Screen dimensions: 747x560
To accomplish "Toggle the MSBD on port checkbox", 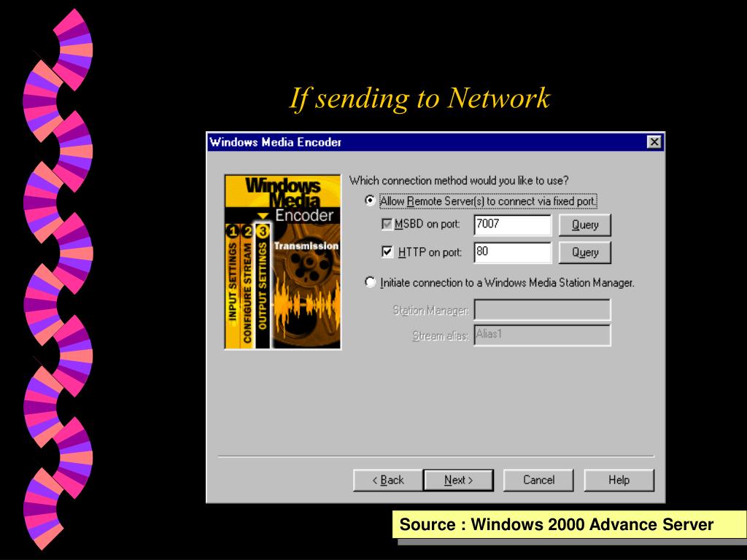I will click(387, 224).
